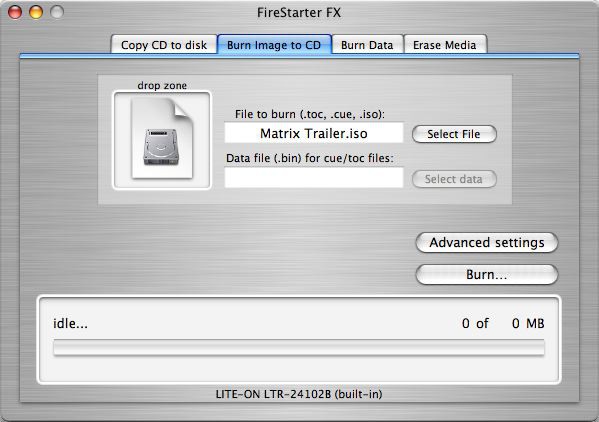Click the FireStarter FX window title
The image size is (599, 422).
(x=299, y=13)
